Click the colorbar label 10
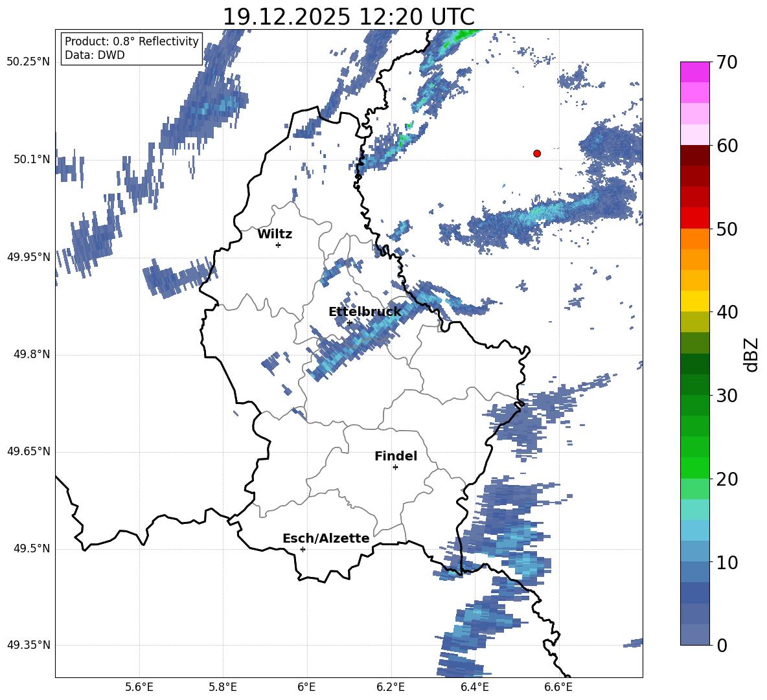767x700 pixels. coord(727,562)
